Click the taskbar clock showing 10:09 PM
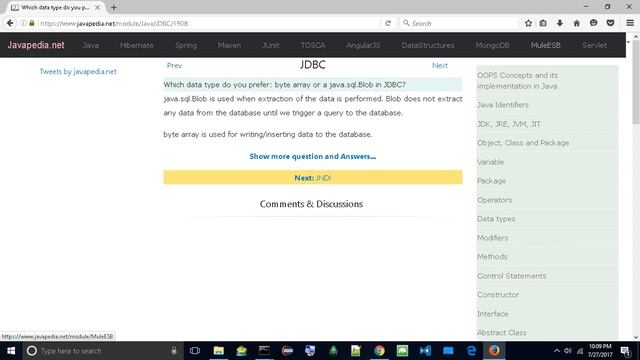This screenshot has width=640, height=360. point(600,351)
